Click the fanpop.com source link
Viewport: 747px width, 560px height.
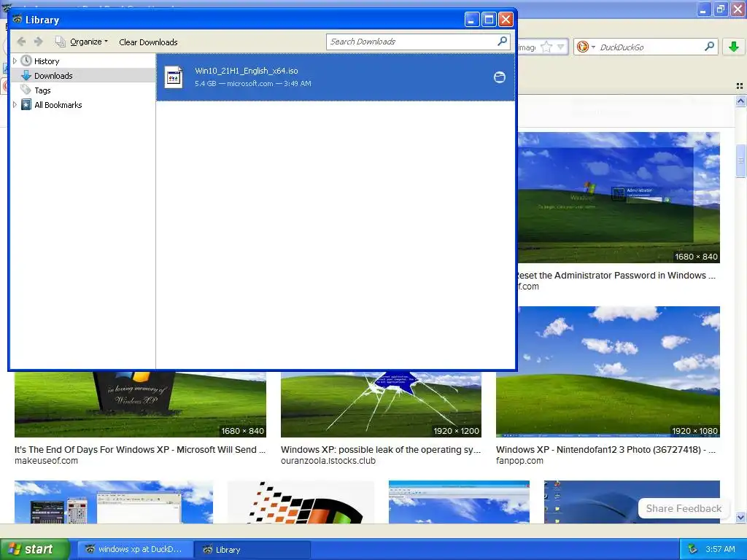click(519, 461)
